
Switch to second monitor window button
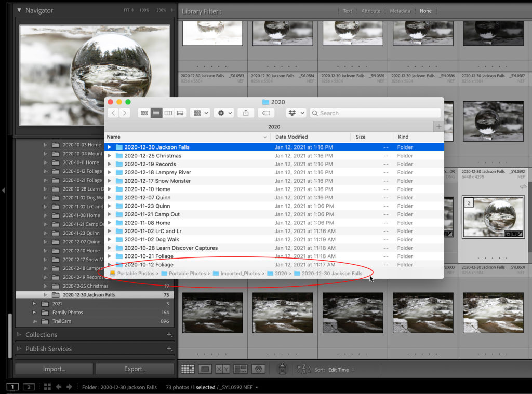[29, 387]
